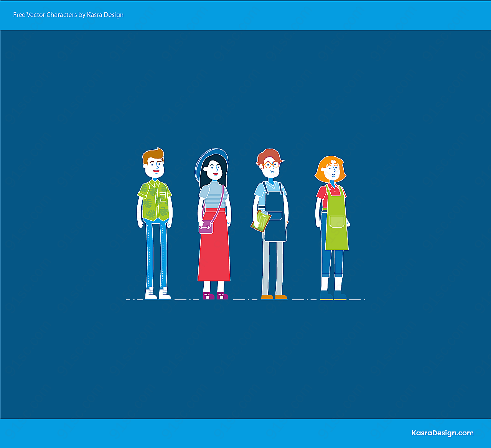Viewport: 491px width, 448px height.
Task: Select the woman in the red skirt
Action: tap(214, 224)
